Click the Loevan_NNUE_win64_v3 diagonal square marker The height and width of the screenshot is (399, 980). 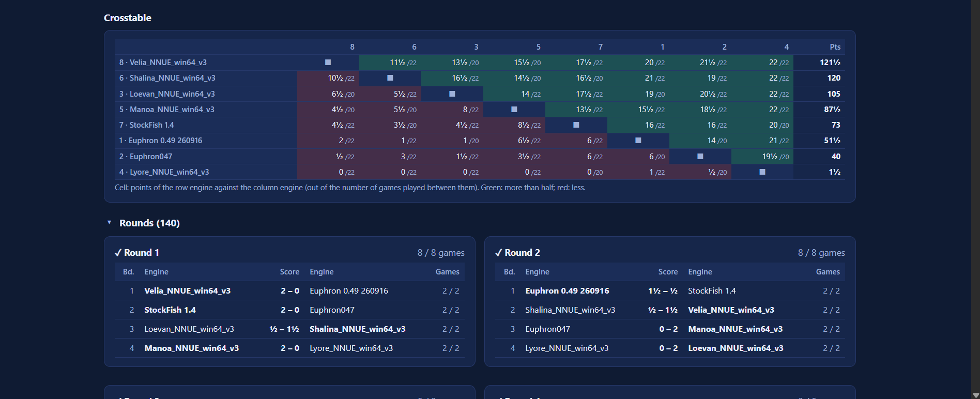click(452, 94)
